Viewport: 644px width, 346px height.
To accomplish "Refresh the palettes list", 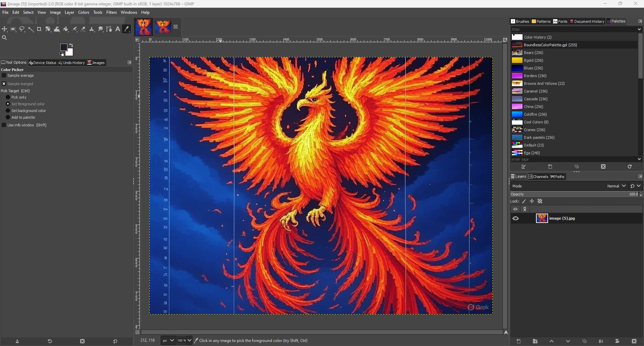I will [x=630, y=167].
